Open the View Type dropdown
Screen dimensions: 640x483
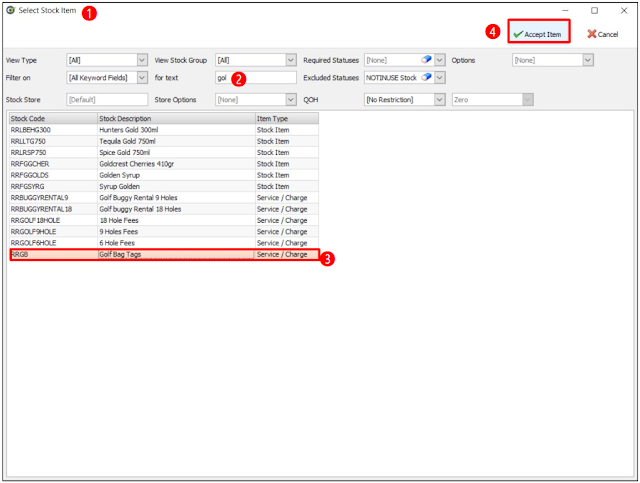(142, 60)
